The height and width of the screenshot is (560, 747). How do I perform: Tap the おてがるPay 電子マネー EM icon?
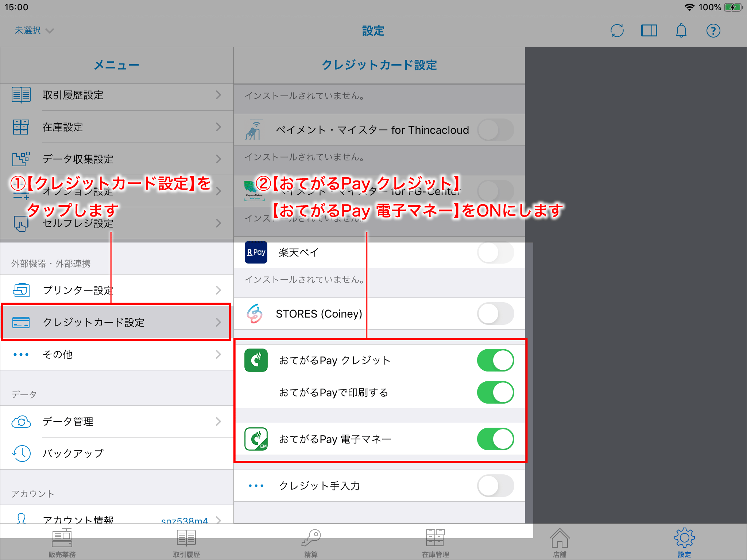coord(256,439)
